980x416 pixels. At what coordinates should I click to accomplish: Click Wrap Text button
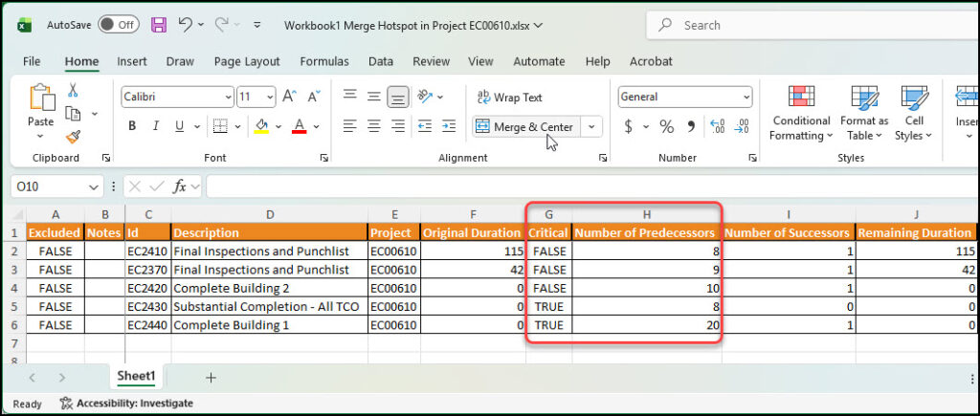(x=509, y=98)
